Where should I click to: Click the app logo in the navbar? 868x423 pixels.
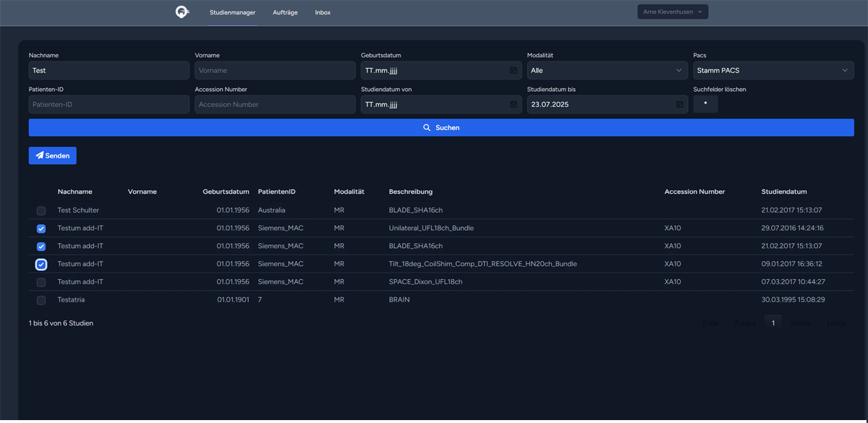pyautogui.click(x=182, y=12)
